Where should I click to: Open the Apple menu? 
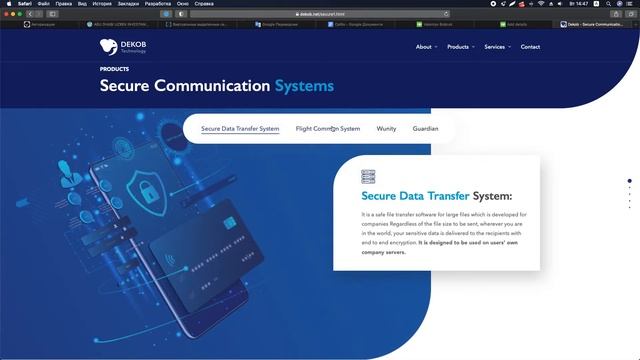(x=9, y=4)
